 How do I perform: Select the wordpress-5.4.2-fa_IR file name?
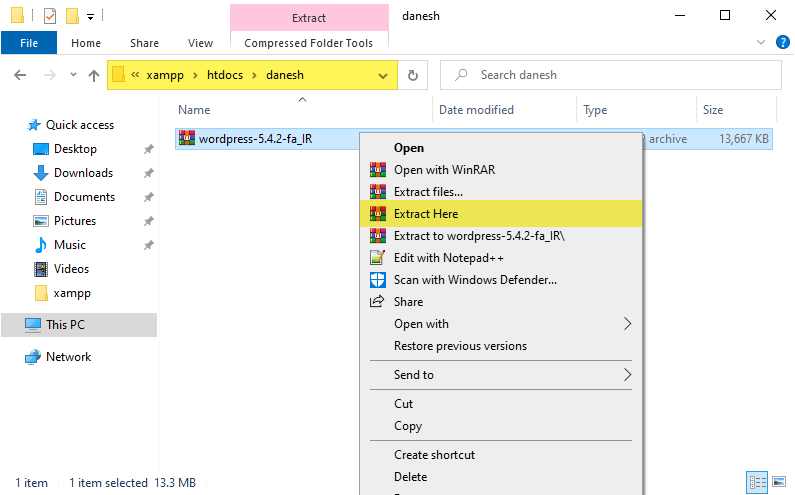[255, 138]
